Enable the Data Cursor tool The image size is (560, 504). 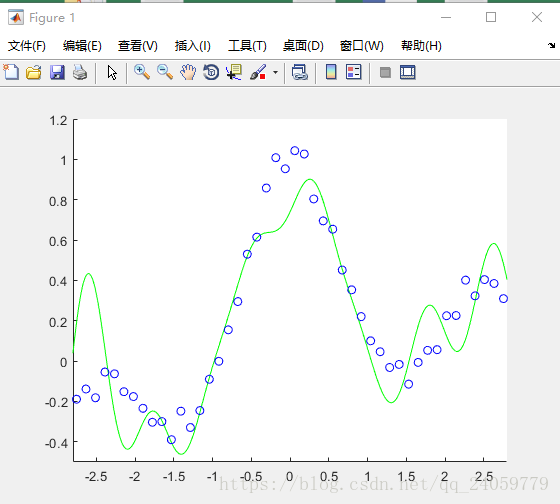click(234, 72)
